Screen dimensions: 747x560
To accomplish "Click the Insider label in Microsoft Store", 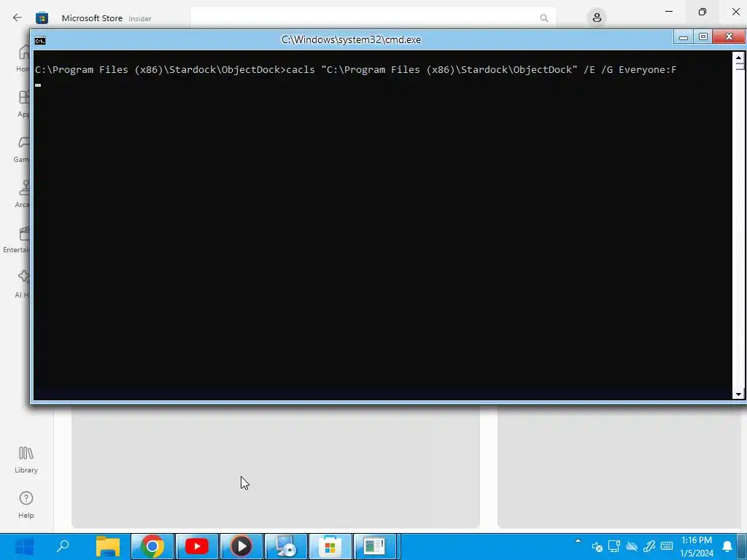I will (x=140, y=18).
